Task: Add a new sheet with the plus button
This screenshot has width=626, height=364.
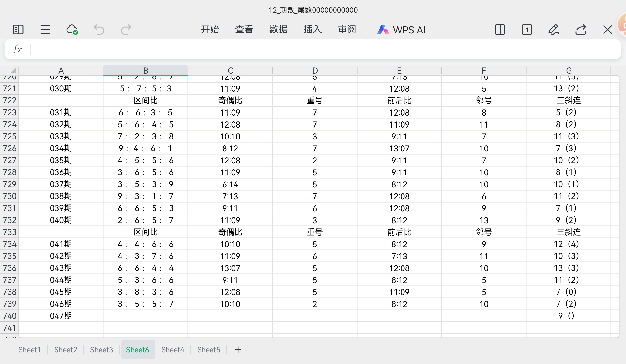Action: (238, 349)
